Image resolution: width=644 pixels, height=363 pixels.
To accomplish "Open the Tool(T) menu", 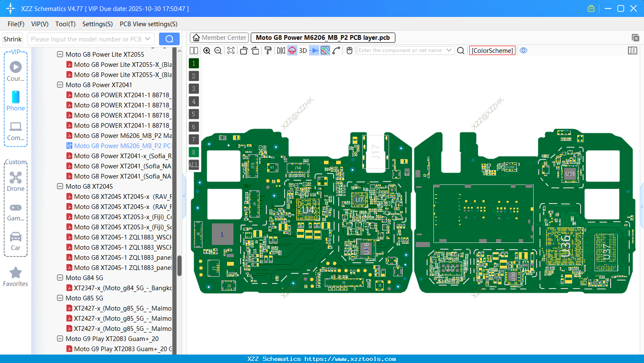I will 65,24.
